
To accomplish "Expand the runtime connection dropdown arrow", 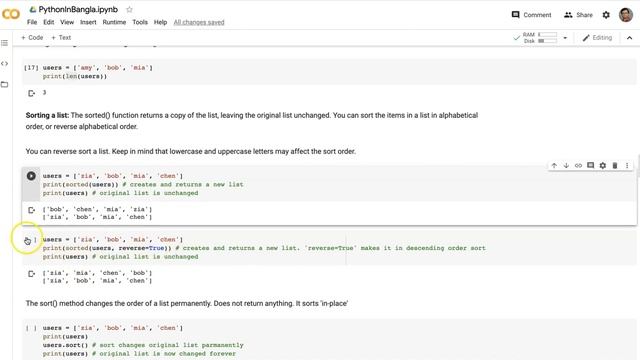I will point(565,38).
